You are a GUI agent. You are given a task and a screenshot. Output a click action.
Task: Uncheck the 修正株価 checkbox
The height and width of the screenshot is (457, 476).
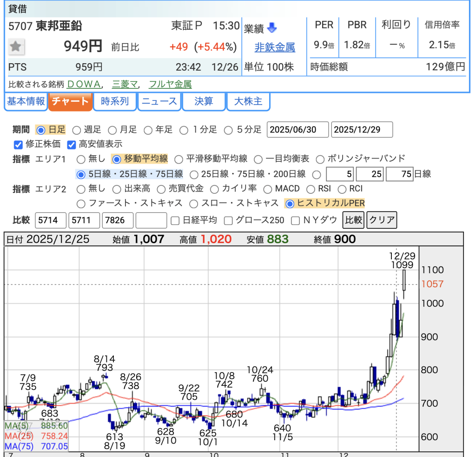(19, 144)
